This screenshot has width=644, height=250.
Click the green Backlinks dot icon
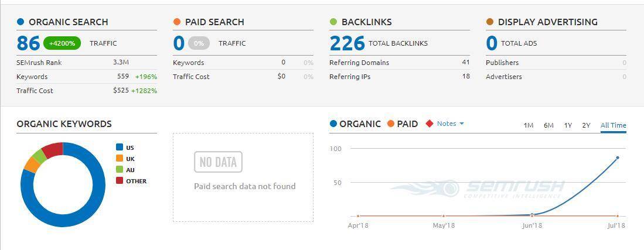(333, 22)
